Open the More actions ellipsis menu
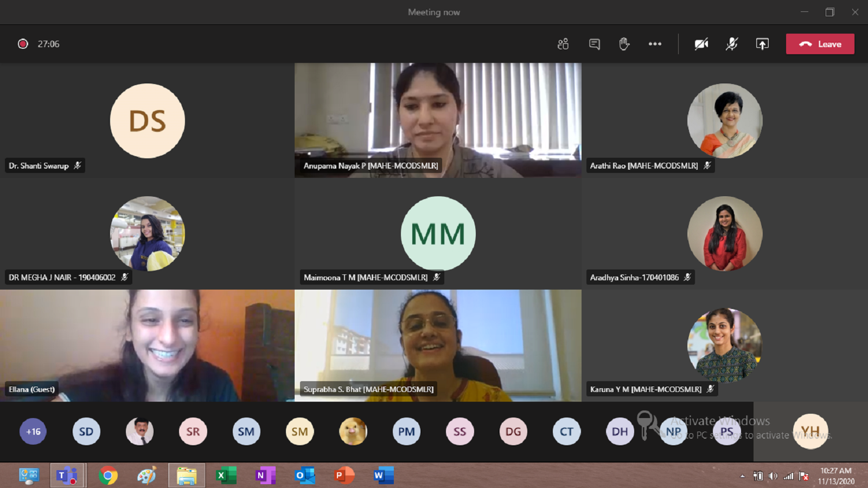 tap(655, 44)
